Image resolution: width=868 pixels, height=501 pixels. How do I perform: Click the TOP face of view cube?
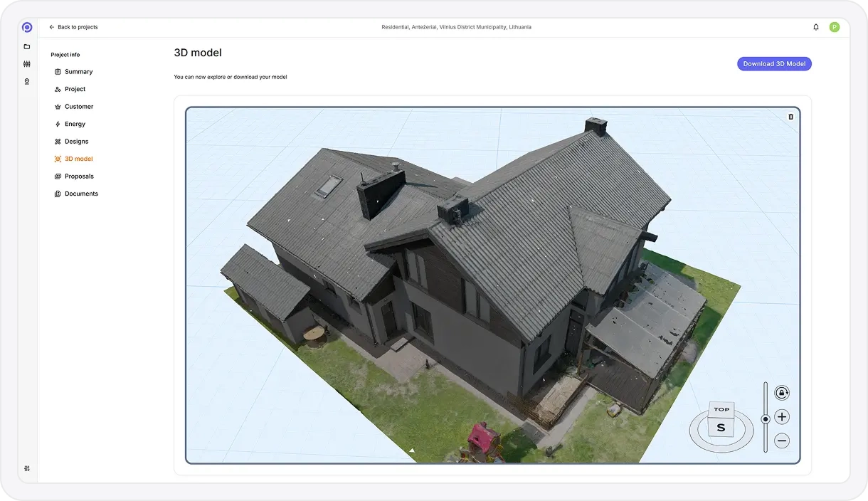point(721,409)
